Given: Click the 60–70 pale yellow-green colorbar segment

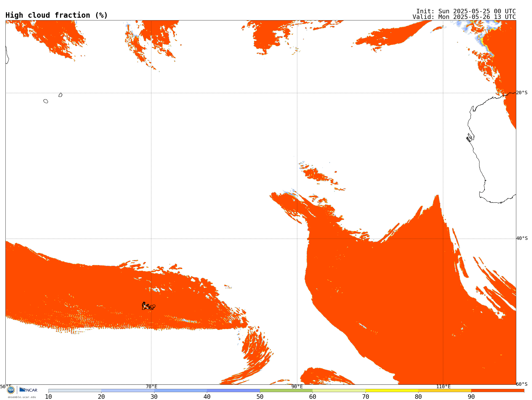Looking at the screenshot, I should coord(339,391).
